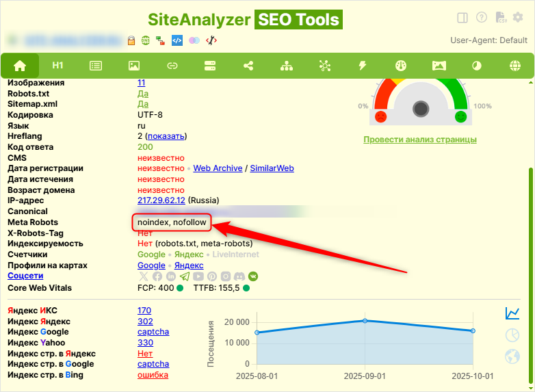The width and height of the screenshot is (535, 392).
Task: Open the lightning speed tab icon
Action: [x=363, y=66]
